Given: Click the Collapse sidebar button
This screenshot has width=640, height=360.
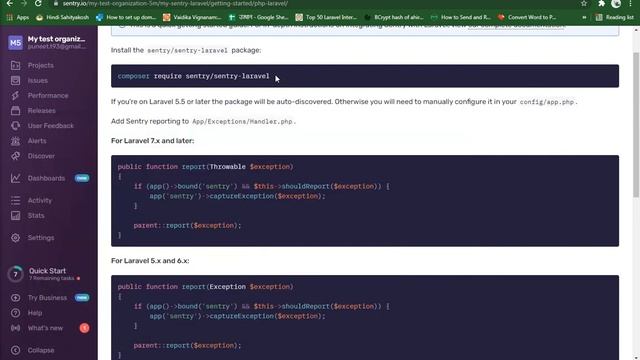Looking at the screenshot, I should click(x=41, y=350).
